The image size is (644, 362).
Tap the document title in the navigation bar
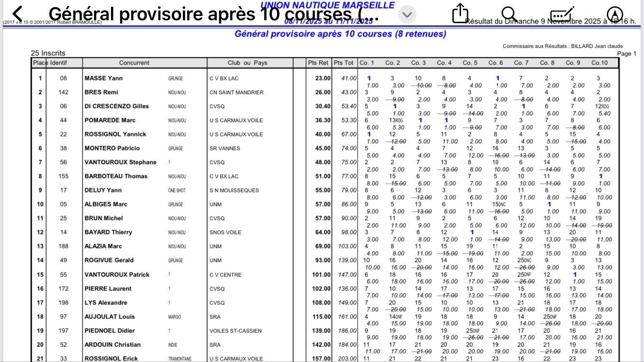(x=213, y=14)
